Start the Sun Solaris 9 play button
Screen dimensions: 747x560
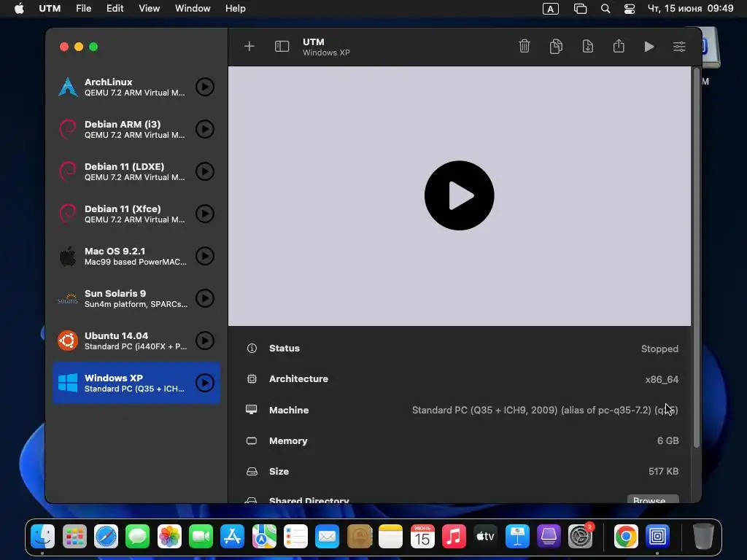click(205, 298)
